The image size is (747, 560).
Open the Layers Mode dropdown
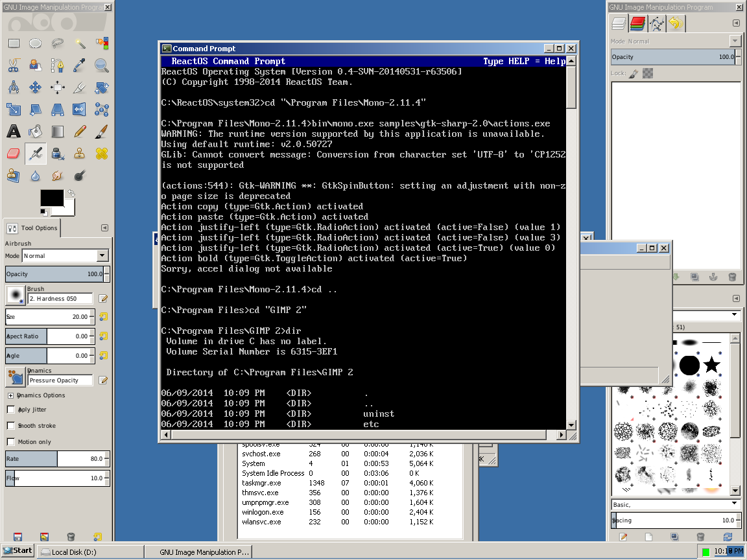(735, 41)
